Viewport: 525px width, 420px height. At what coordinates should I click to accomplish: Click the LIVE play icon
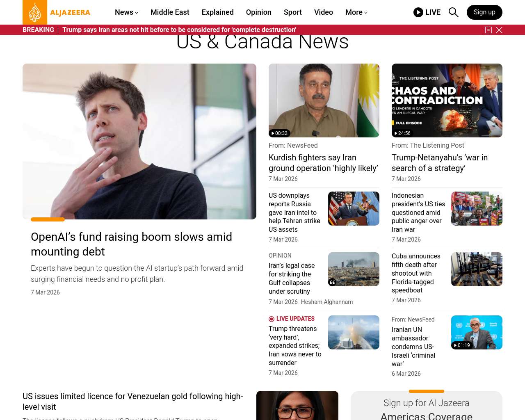[418, 12]
